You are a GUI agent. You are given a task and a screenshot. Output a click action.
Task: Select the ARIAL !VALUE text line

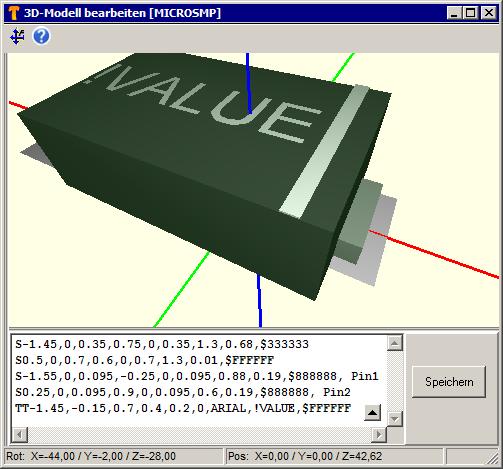coord(183,408)
